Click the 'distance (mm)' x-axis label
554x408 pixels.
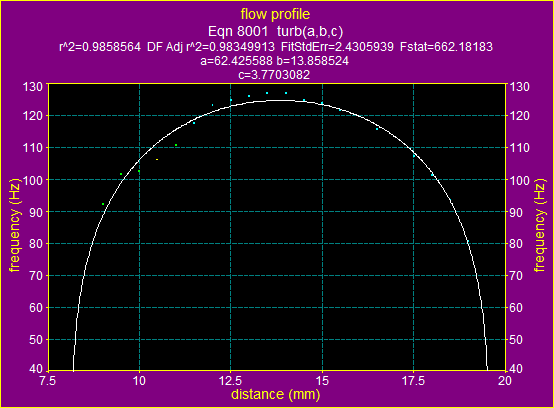pyautogui.click(x=276, y=394)
